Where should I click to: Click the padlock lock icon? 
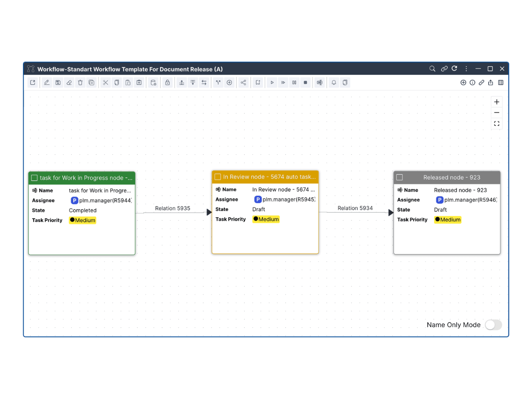point(167,82)
